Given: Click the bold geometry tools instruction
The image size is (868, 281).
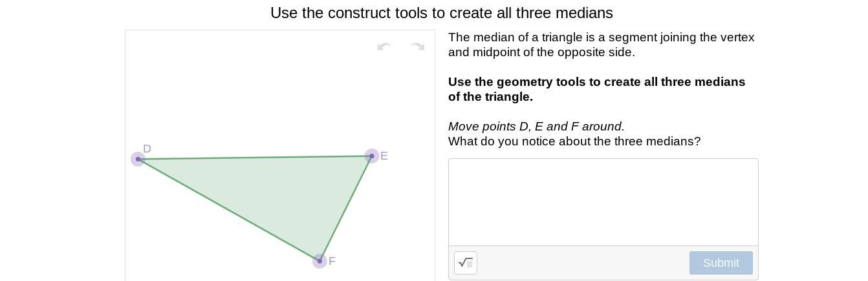Looking at the screenshot, I should [x=596, y=89].
